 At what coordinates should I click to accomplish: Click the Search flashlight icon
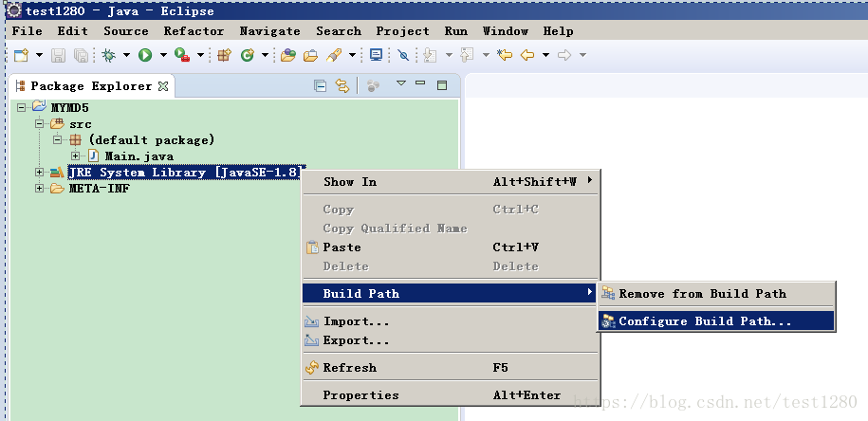(334, 55)
